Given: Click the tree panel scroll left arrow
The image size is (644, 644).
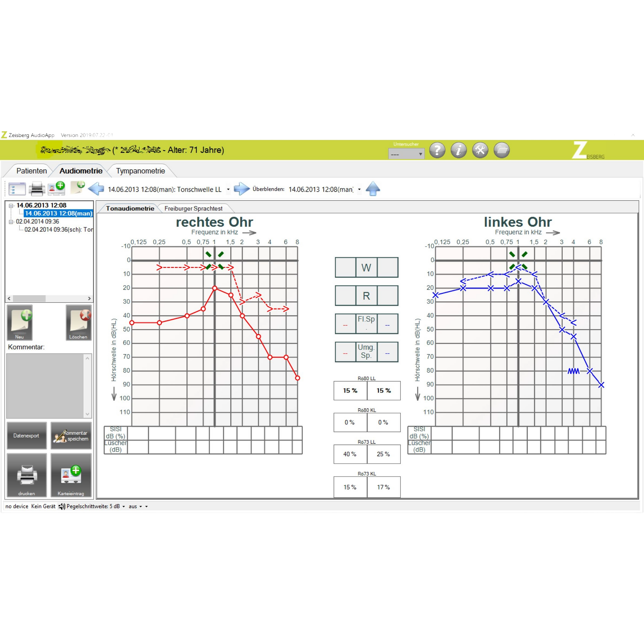Looking at the screenshot, I should click(x=9, y=298).
